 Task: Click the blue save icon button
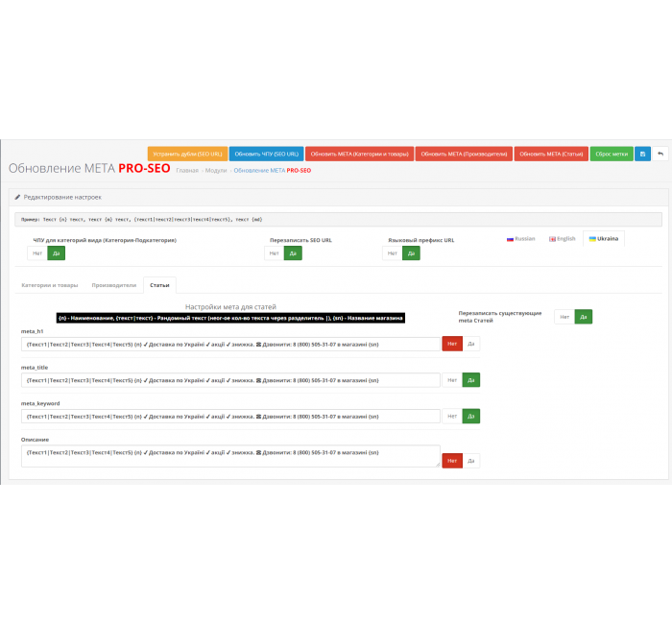[642, 154]
